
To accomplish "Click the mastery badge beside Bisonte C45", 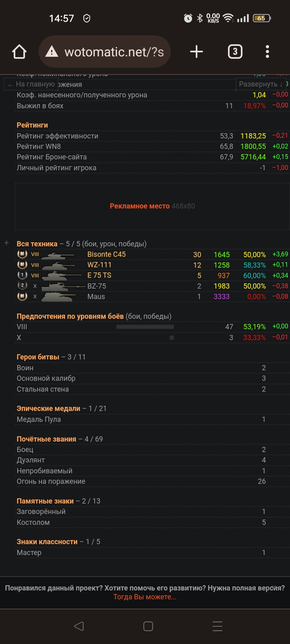I will tap(22, 254).
